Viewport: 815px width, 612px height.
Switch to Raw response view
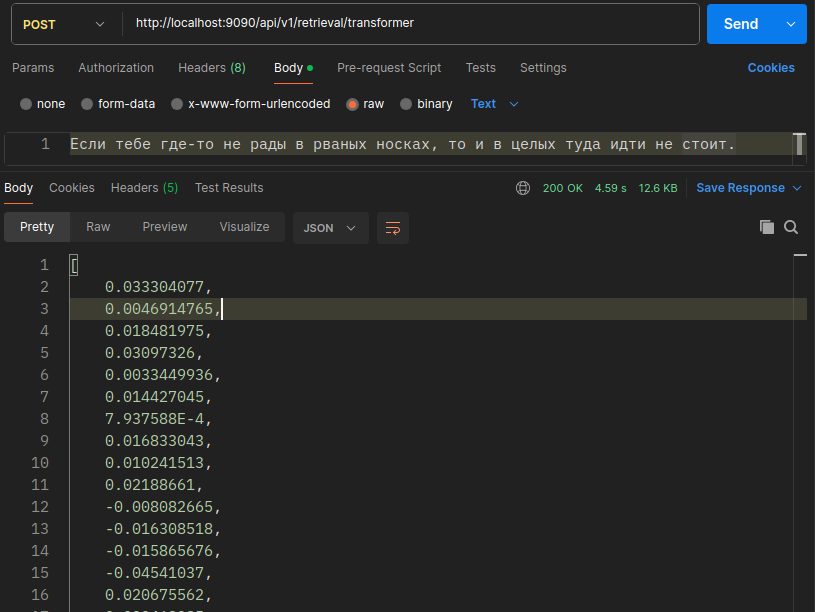98,227
